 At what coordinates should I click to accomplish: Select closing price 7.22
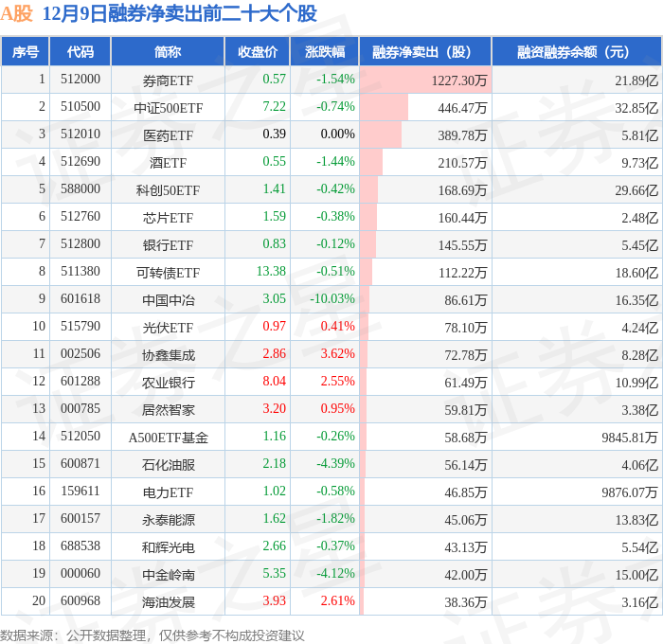click(275, 107)
